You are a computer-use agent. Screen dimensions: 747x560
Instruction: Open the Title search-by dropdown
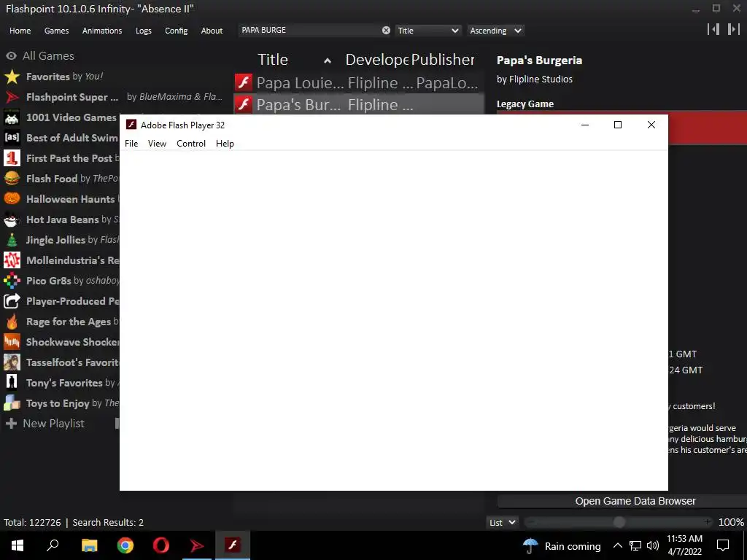coord(427,31)
